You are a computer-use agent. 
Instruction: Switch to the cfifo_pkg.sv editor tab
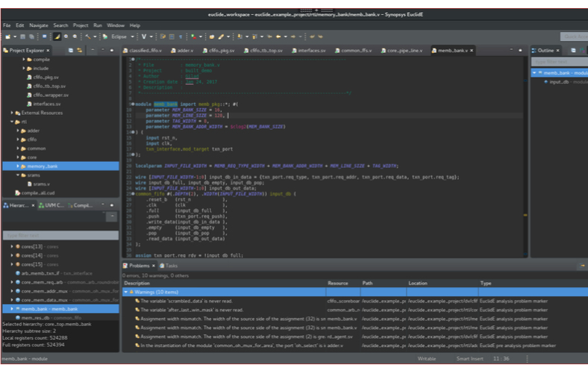219,50
